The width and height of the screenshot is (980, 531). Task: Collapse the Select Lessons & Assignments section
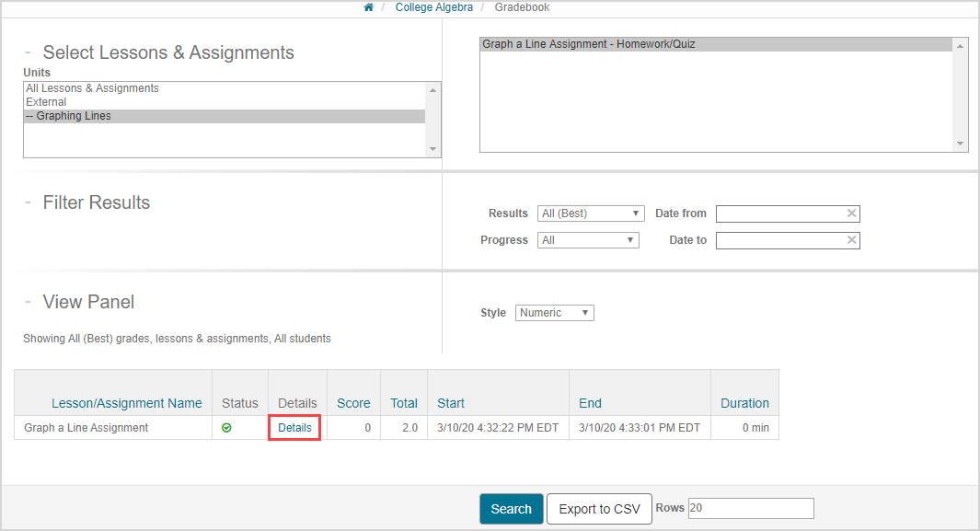[28, 52]
